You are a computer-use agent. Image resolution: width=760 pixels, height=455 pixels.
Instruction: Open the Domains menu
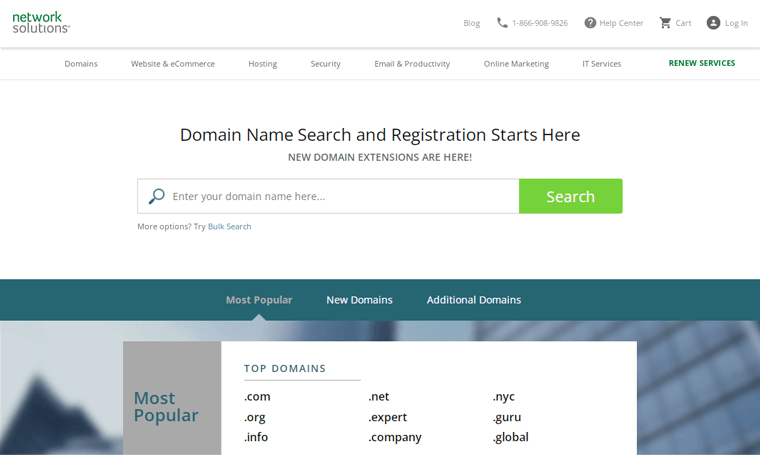[x=81, y=63]
